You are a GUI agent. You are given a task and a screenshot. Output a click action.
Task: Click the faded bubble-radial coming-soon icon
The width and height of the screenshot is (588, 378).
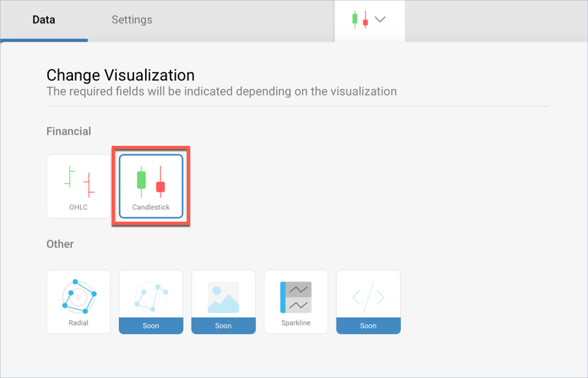(151, 294)
